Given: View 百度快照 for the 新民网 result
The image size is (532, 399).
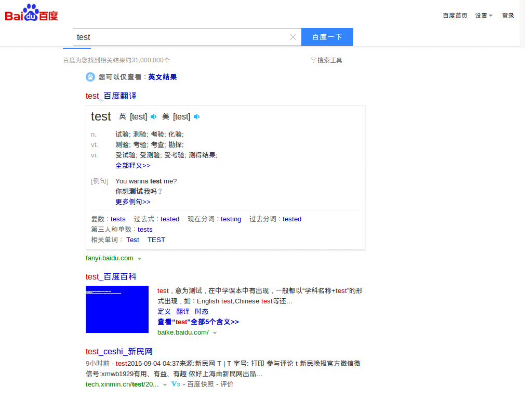Looking at the screenshot, I should [201, 384].
